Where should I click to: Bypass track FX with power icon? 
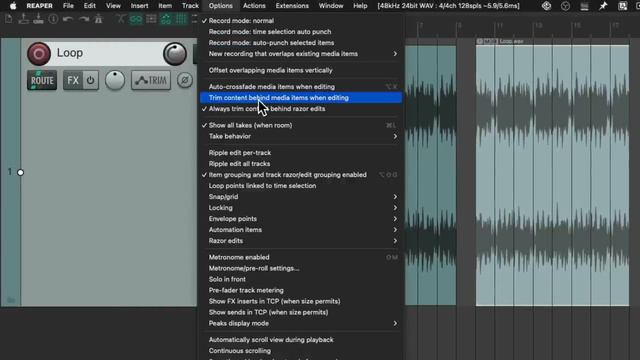pos(91,80)
